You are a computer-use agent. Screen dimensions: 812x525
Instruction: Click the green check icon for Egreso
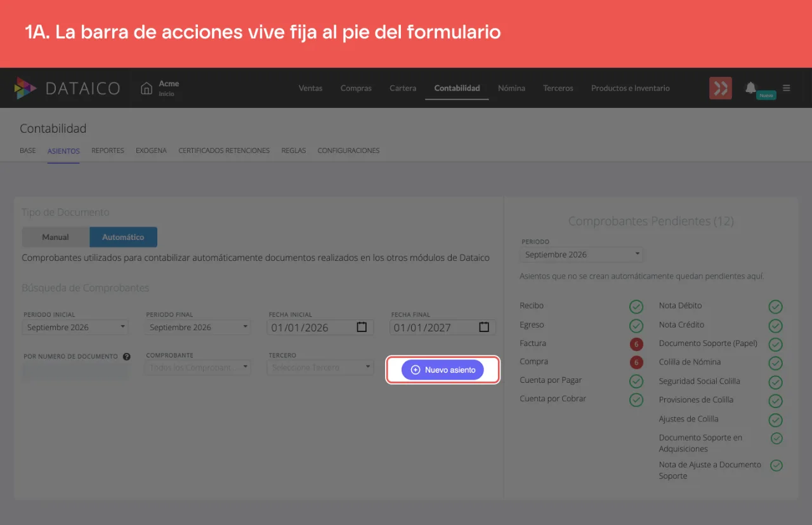pyautogui.click(x=636, y=326)
